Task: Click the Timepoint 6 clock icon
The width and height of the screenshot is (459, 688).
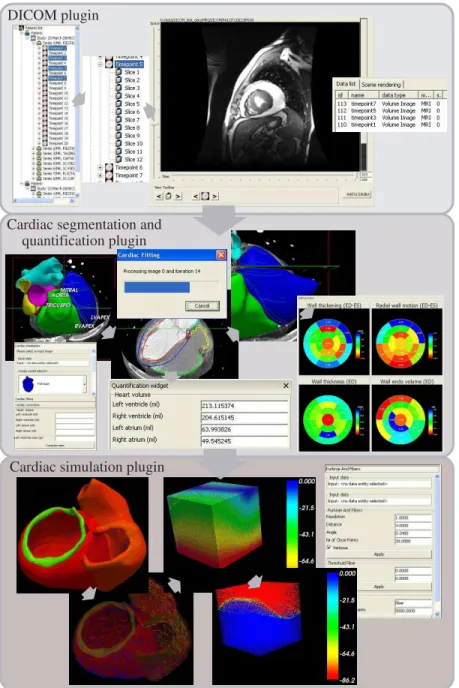Action: [x=109, y=168]
